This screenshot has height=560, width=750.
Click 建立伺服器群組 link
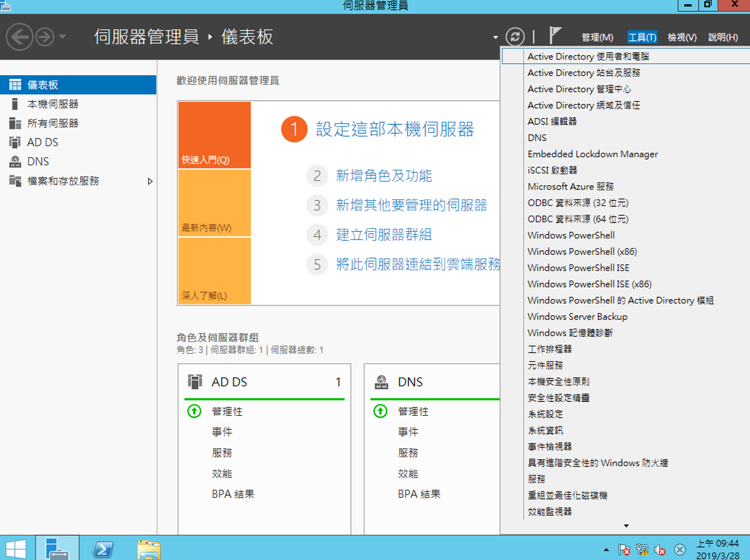tap(384, 234)
